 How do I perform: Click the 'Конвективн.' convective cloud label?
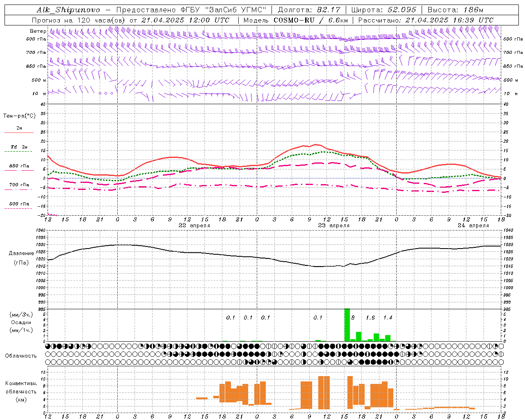pos(21,383)
